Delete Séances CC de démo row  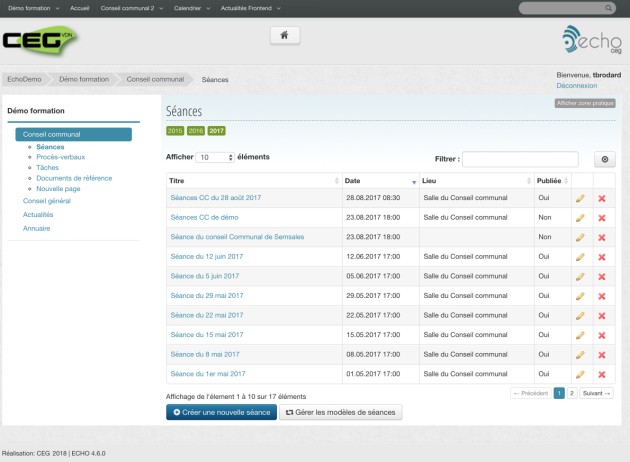601,218
